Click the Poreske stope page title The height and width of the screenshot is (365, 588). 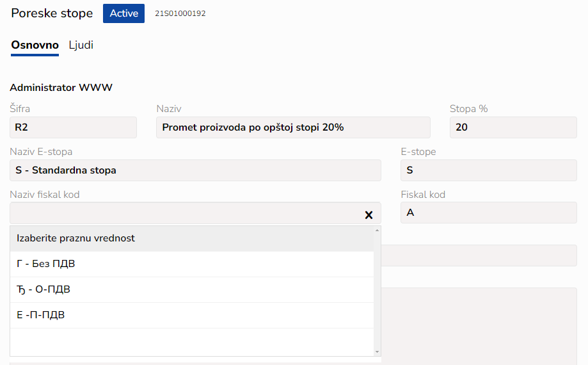point(52,13)
